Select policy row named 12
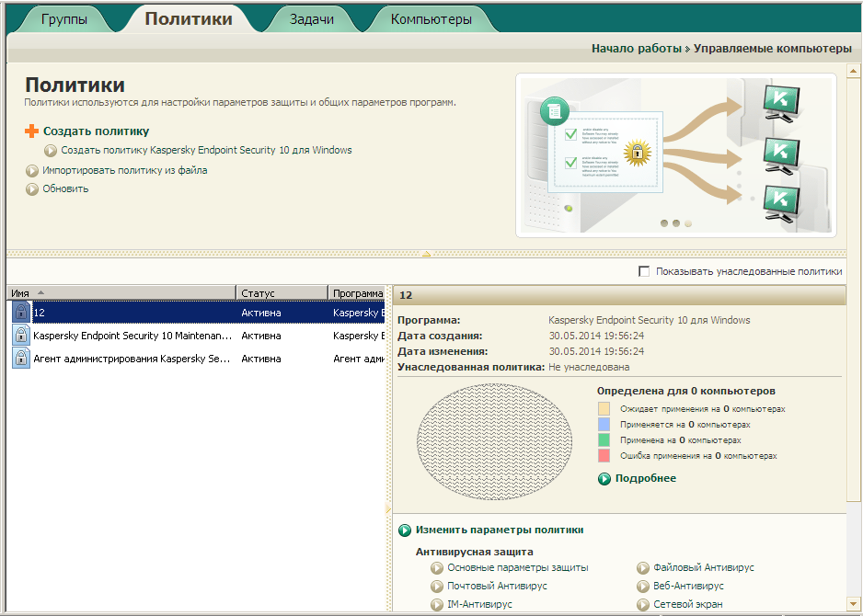This screenshot has width=863, height=616. point(196,313)
